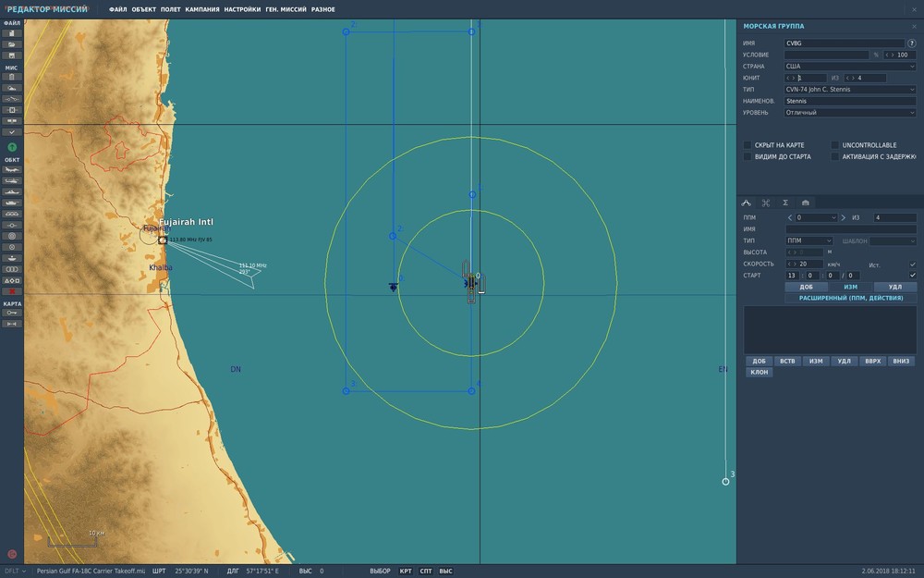Open the route waypoints tab icon
The height and width of the screenshot is (578, 924).
747,203
